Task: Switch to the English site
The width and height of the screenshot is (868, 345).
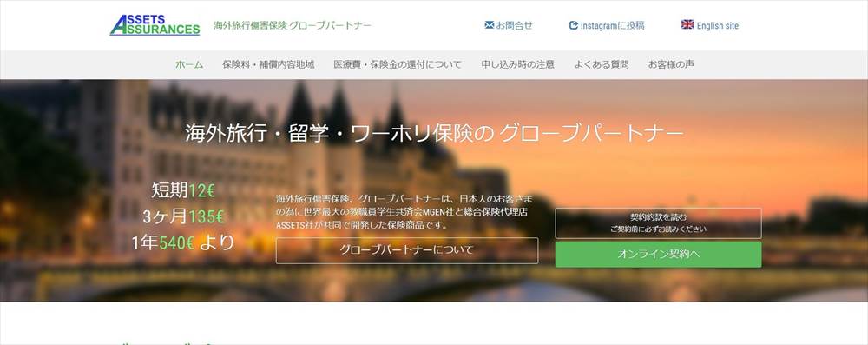Action: tap(710, 25)
